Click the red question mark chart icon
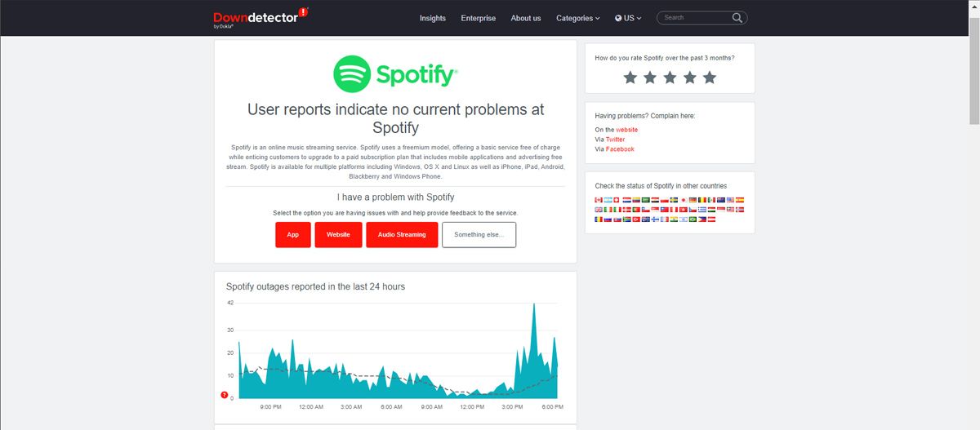The image size is (980, 430). pyautogui.click(x=225, y=396)
